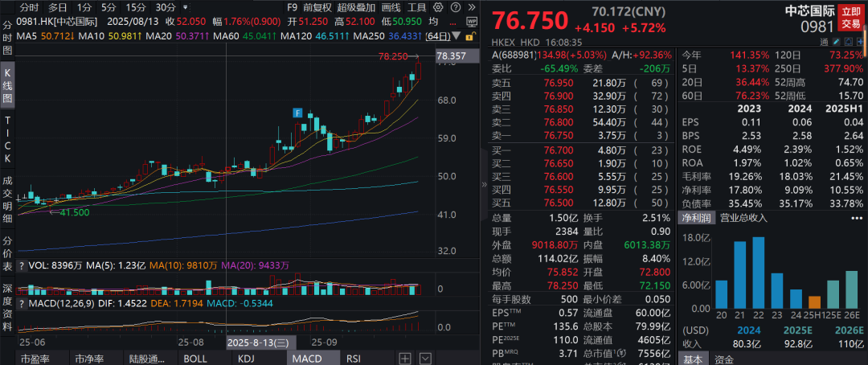Select 基本 bottom tab
This screenshot has height=365, width=868.
(x=692, y=359)
